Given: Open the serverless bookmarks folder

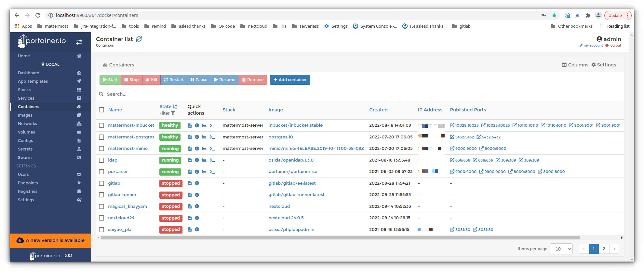Looking at the screenshot, I should pyautogui.click(x=305, y=26).
